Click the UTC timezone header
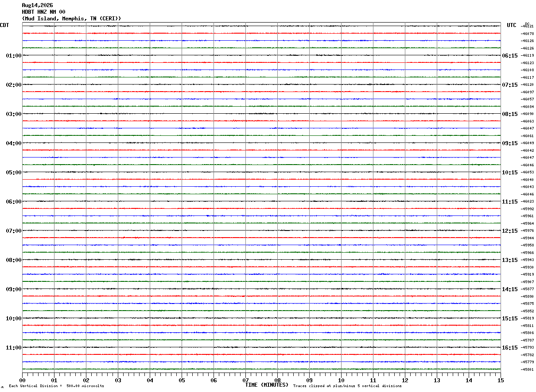The height and width of the screenshot is (392, 536). click(x=512, y=25)
